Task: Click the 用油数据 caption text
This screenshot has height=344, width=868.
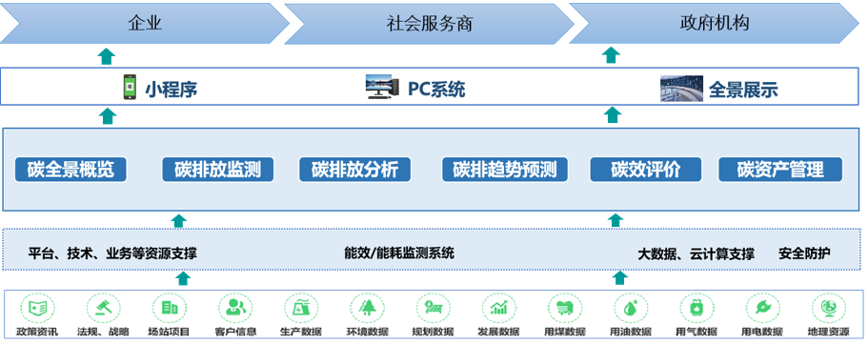Action: click(631, 332)
